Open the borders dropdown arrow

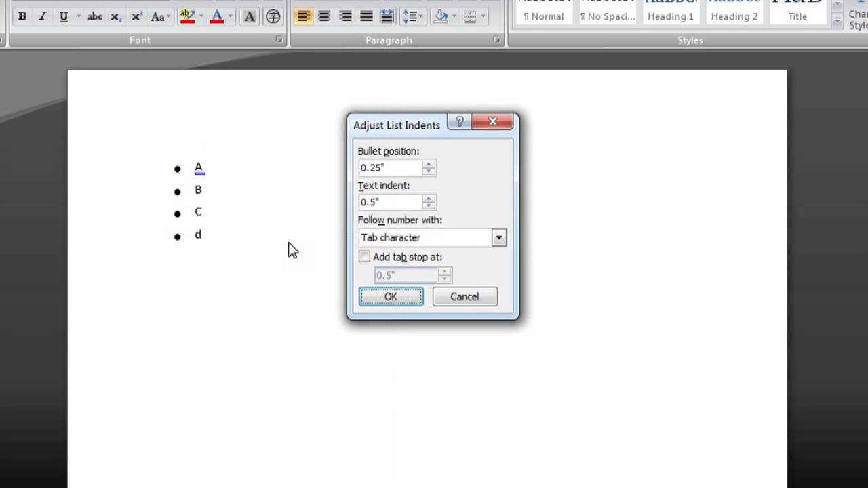[483, 16]
